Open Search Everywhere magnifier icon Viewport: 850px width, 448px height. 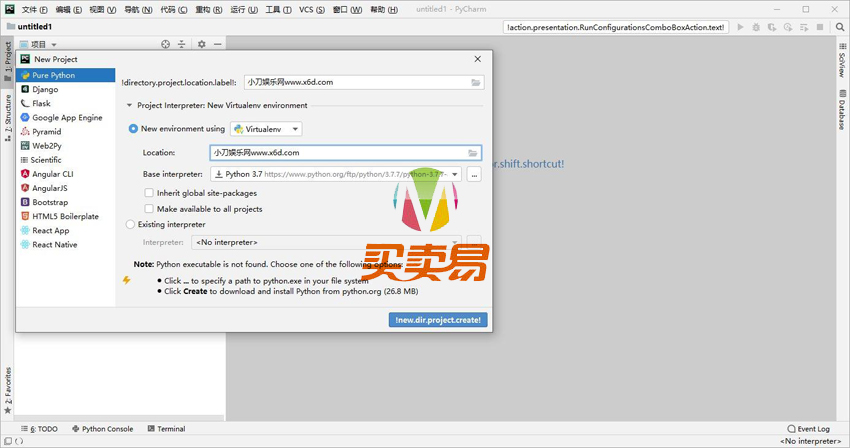coord(839,27)
